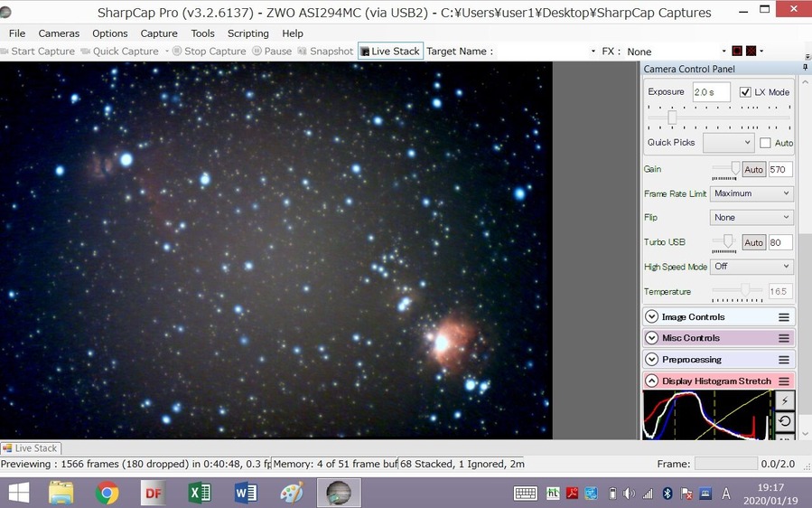Screen dimensions: 812x508
Task: Take a Snapshot from the toolbar
Action: 325,52
